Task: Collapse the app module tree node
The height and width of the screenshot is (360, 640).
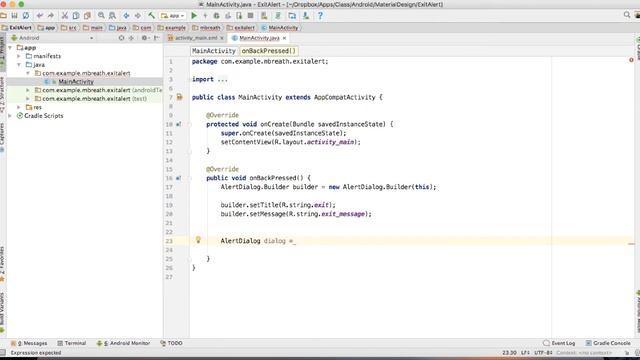Action: click(10, 48)
